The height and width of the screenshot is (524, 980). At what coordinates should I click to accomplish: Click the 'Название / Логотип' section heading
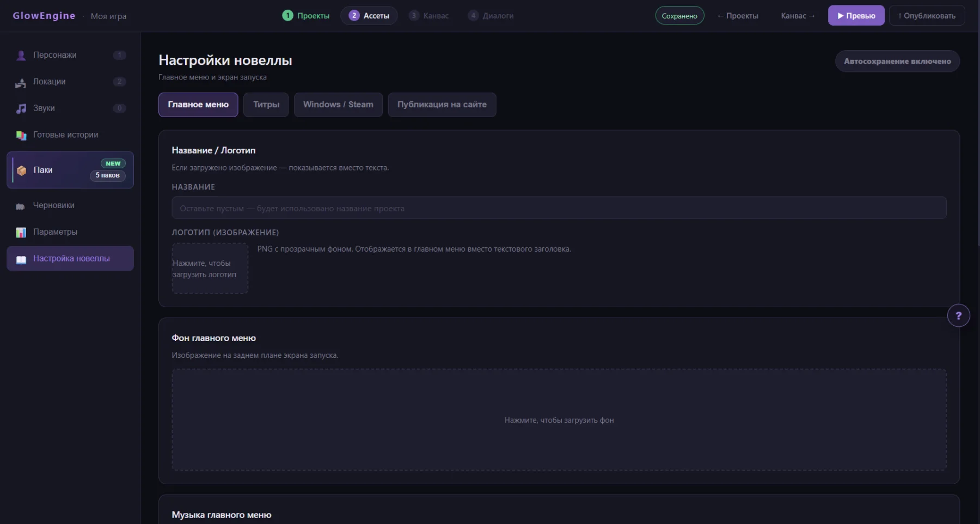(x=213, y=150)
